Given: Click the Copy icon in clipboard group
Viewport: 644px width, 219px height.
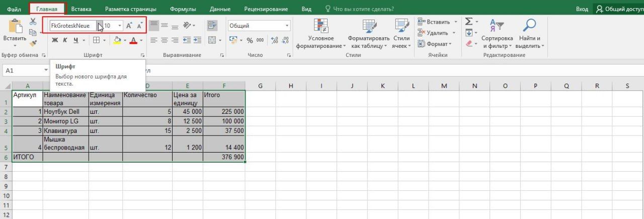Looking at the screenshot, I should pos(33,32).
